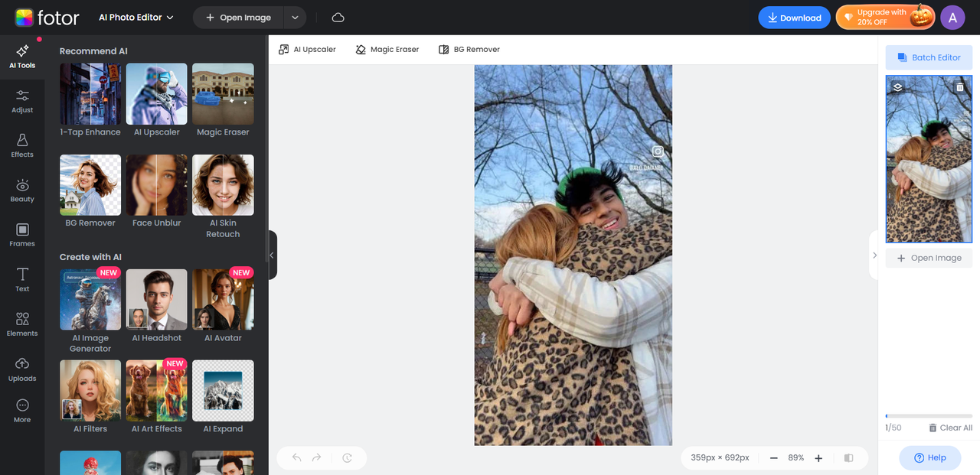Click the Open Image button in header

(x=238, y=18)
